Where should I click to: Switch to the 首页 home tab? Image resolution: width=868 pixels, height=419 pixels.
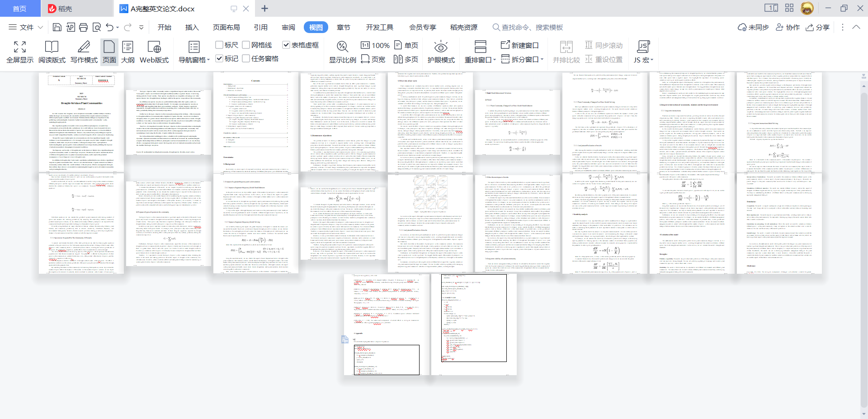tap(19, 9)
